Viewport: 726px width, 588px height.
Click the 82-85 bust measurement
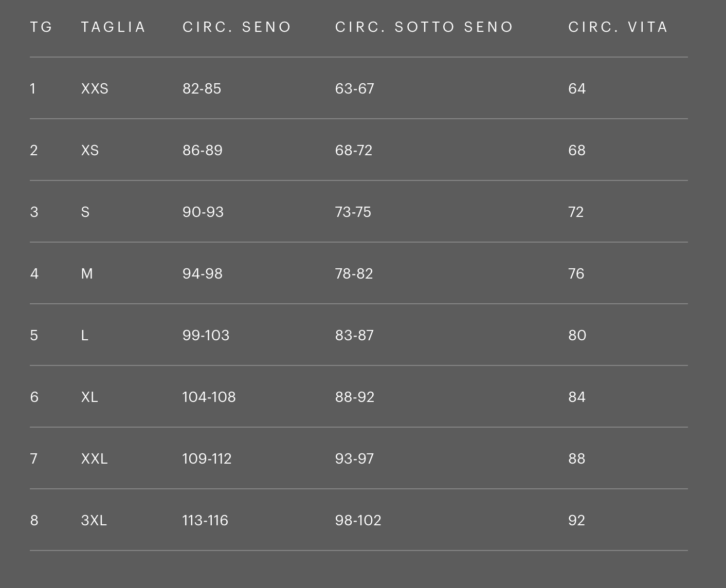[202, 88]
